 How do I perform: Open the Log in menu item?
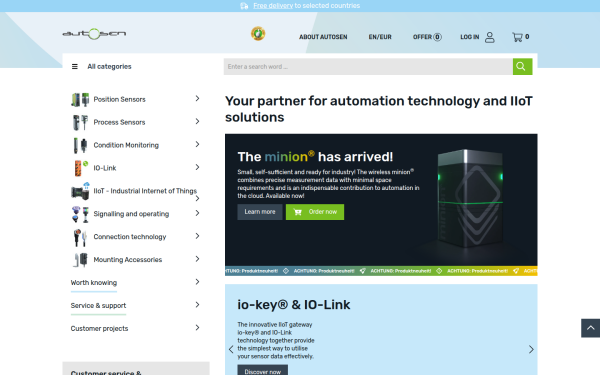[x=470, y=37]
